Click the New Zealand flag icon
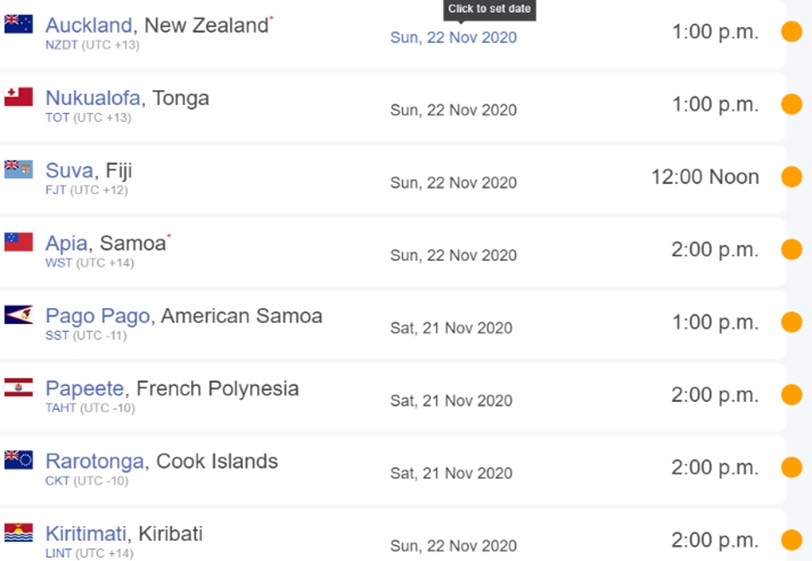812x561 pixels. (x=19, y=25)
